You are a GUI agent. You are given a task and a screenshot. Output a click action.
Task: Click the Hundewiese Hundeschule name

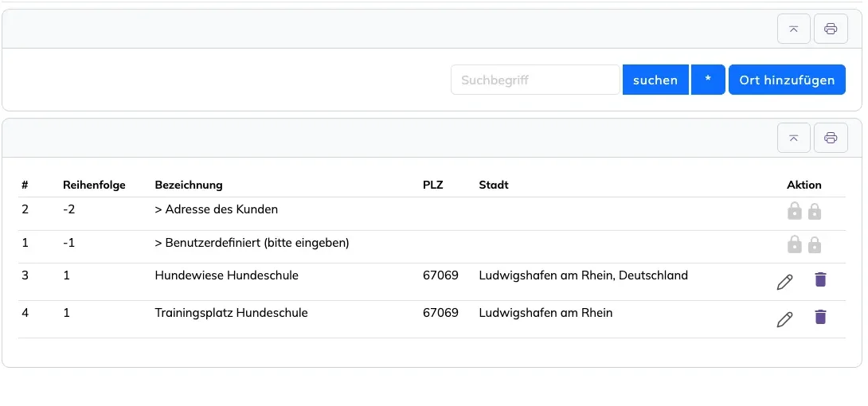click(x=226, y=275)
